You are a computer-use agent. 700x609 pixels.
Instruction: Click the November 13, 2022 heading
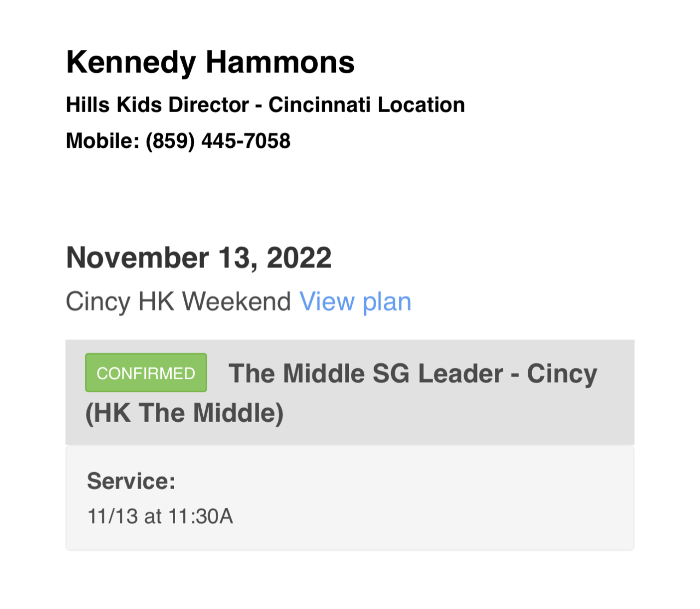pyautogui.click(x=199, y=258)
